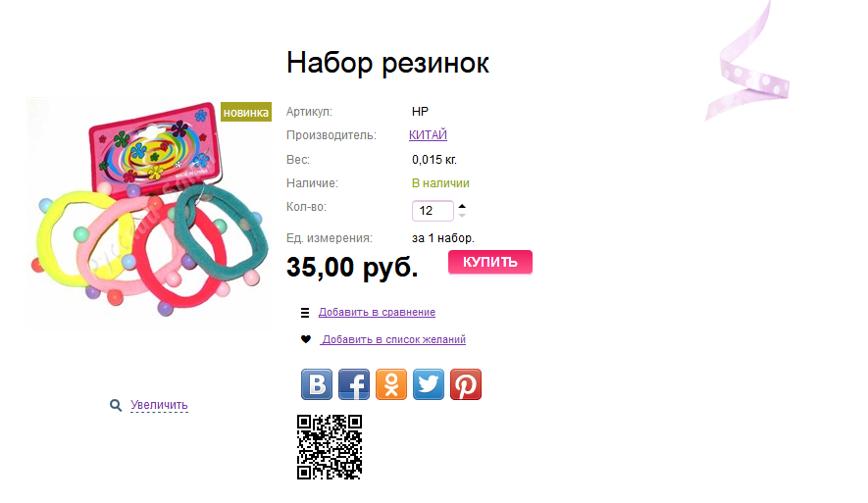Increase quantity with the up arrow
This screenshot has width=868, height=503.
(462, 207)
